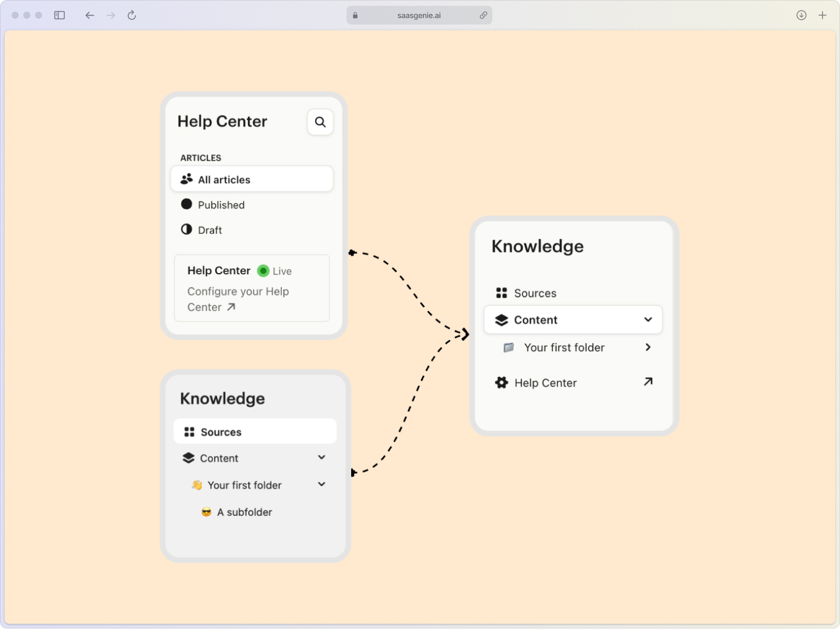The image size is (840, 629).
Task: Click the Content layers icon
Action: [x=502, y=320]
